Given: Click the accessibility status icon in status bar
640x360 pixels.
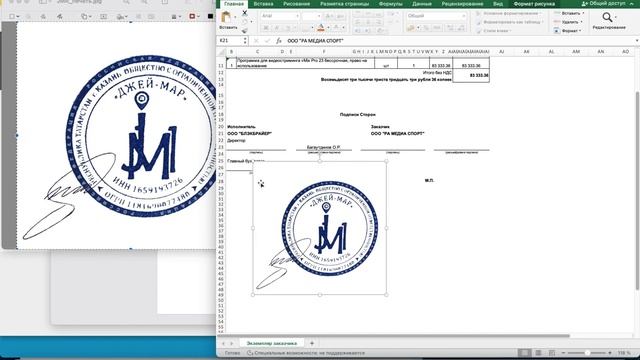Looking at the screenshot, I should 250,353.
